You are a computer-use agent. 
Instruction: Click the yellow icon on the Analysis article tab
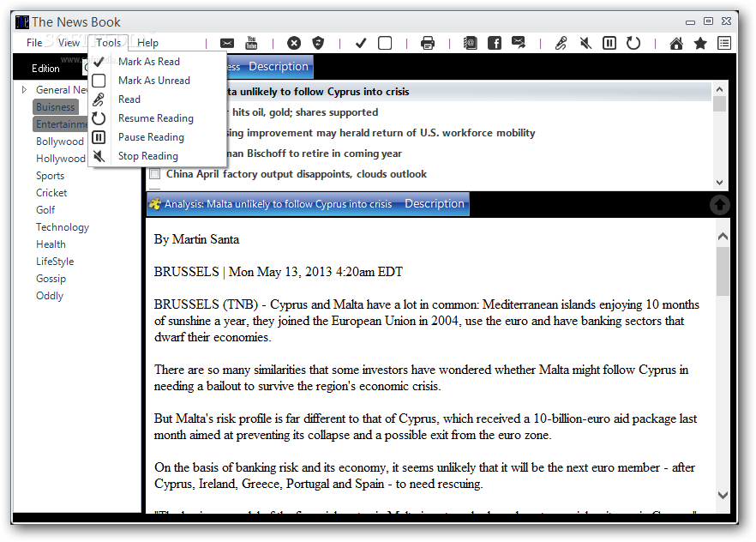(x=155, y=204)
